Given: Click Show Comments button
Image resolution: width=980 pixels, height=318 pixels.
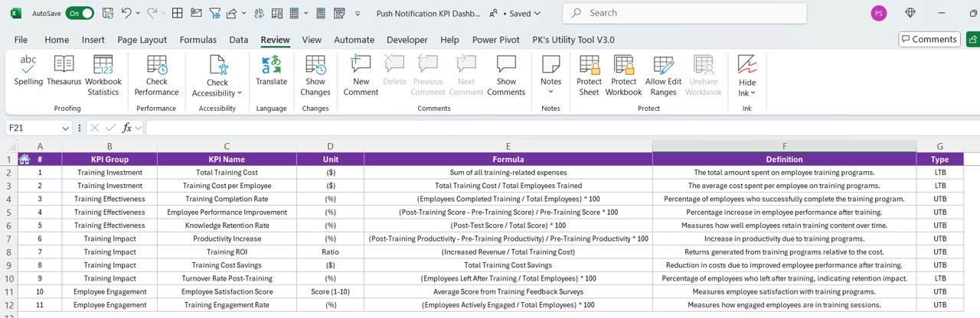Looking at the screenshot, I should tap(506, 75).
